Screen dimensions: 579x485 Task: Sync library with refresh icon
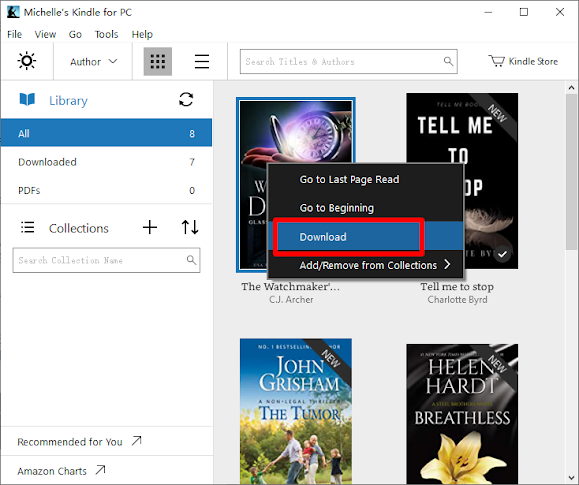coord(186,99)
